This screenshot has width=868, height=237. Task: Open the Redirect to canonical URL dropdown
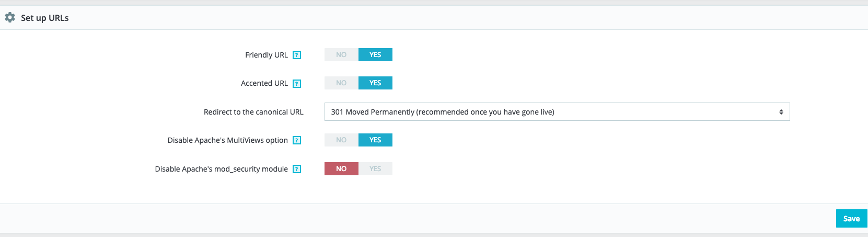pyautogui.click(x=557, y=112)
